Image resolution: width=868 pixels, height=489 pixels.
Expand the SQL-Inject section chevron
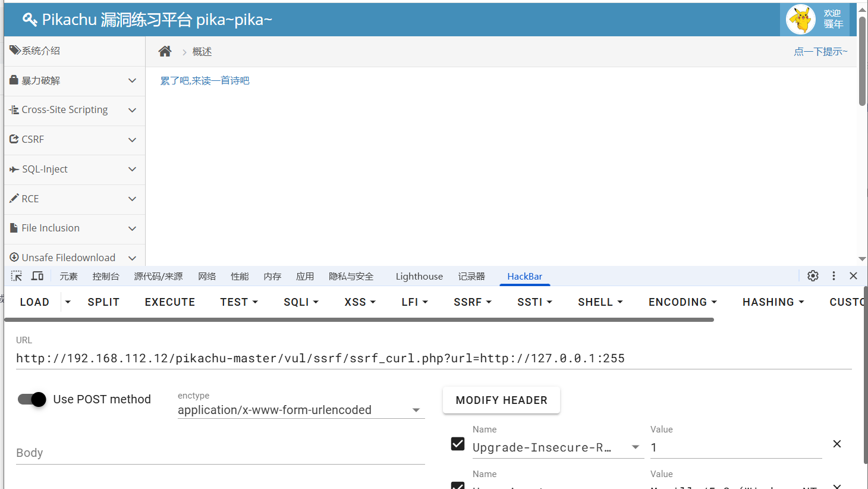pos(132,169)
